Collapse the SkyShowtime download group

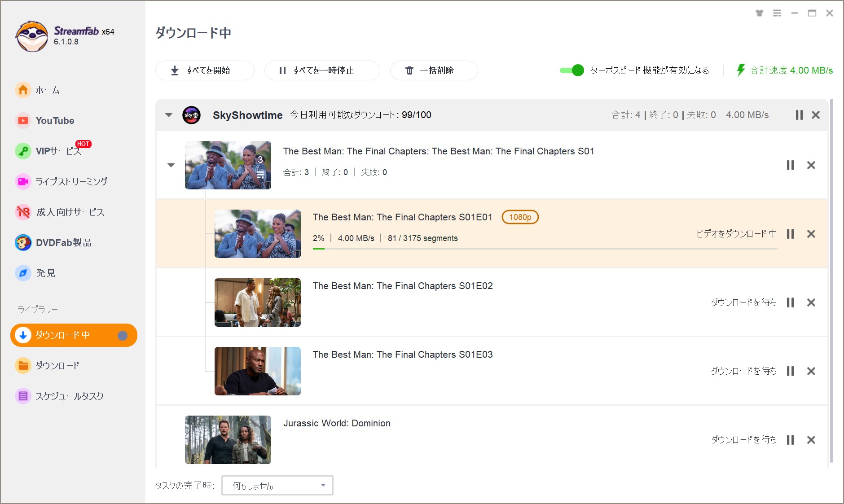coord(169,115)
